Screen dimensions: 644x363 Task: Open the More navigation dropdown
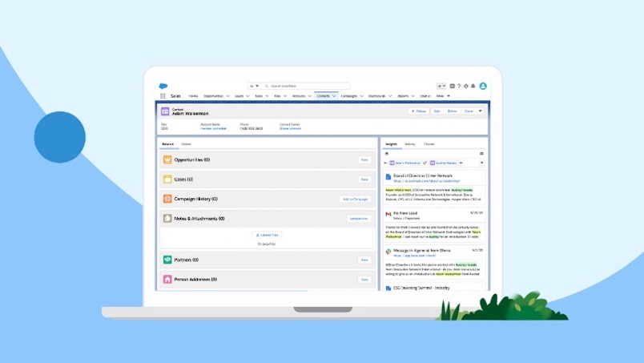point(443,96)
